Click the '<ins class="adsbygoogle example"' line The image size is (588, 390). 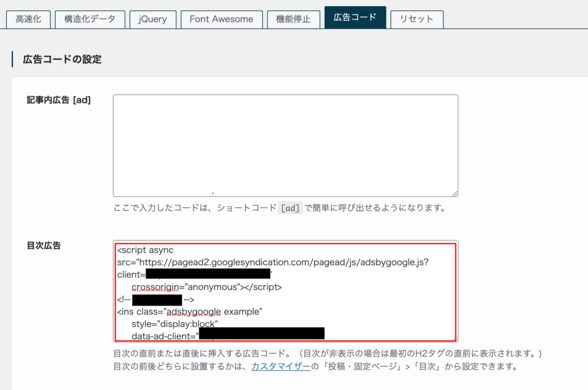tap(189, 312)
